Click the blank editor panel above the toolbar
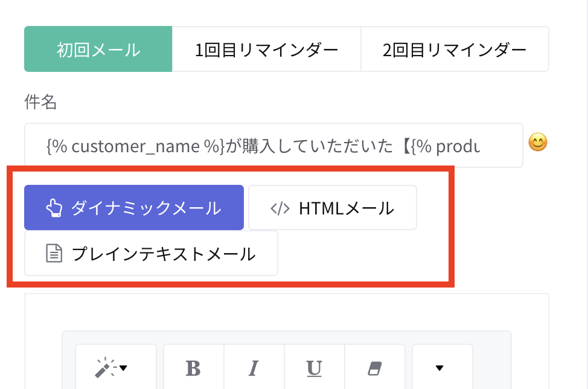This screenshot has height=389, width=588. [287, 312]
